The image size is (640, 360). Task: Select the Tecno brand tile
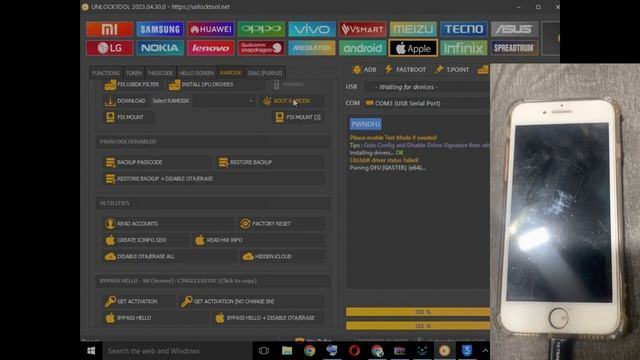pyautogui.click(x=464, y=29)
